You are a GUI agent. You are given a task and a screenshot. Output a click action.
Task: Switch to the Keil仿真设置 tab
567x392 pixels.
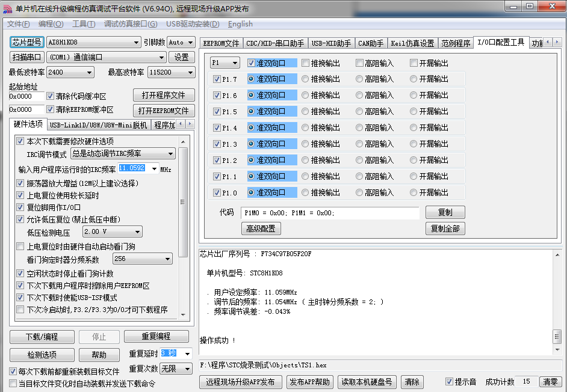coord(412,43)
